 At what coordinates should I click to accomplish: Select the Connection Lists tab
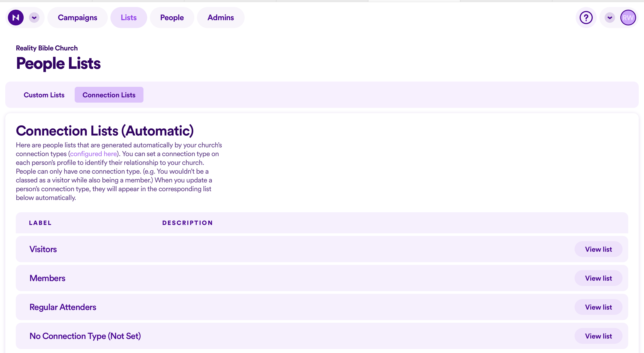[109, 95]
